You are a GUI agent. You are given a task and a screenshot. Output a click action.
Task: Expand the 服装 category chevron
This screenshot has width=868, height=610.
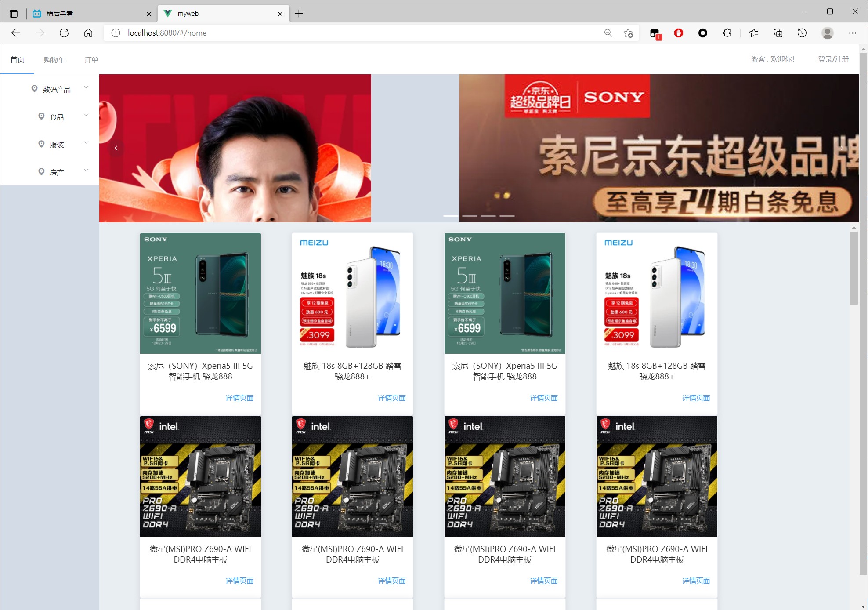(x=86, y=142)
